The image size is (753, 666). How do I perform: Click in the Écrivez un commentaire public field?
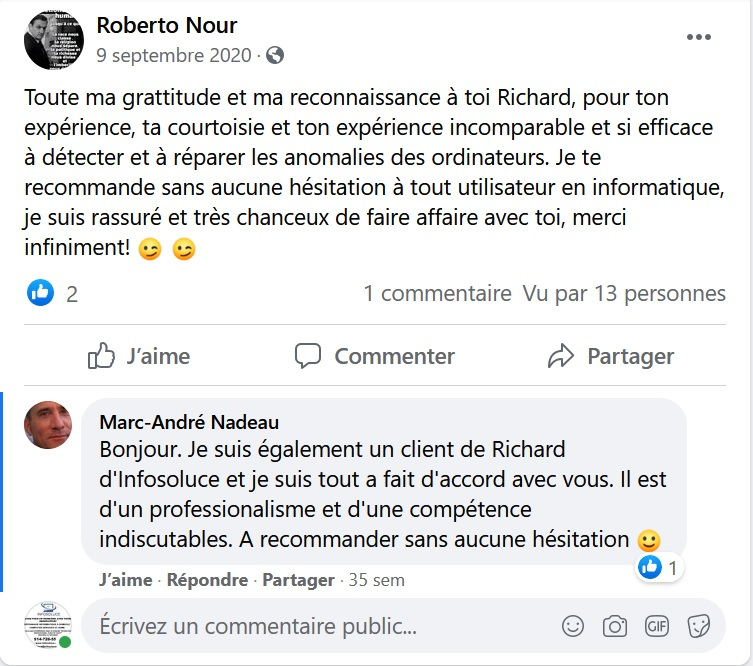(320, 627)
